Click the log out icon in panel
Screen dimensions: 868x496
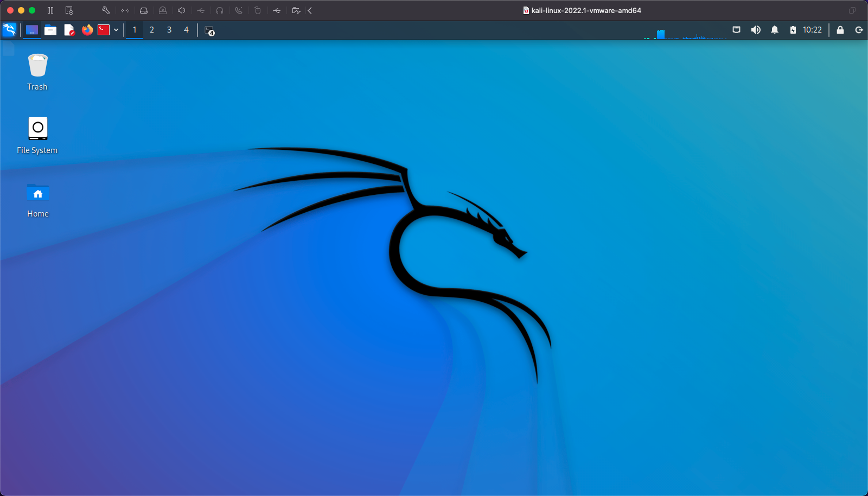(x=859, y=30)
